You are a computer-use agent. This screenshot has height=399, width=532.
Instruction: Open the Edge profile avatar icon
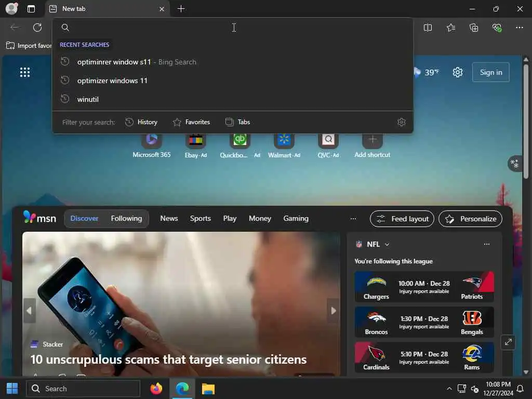[x=11, y=8]
